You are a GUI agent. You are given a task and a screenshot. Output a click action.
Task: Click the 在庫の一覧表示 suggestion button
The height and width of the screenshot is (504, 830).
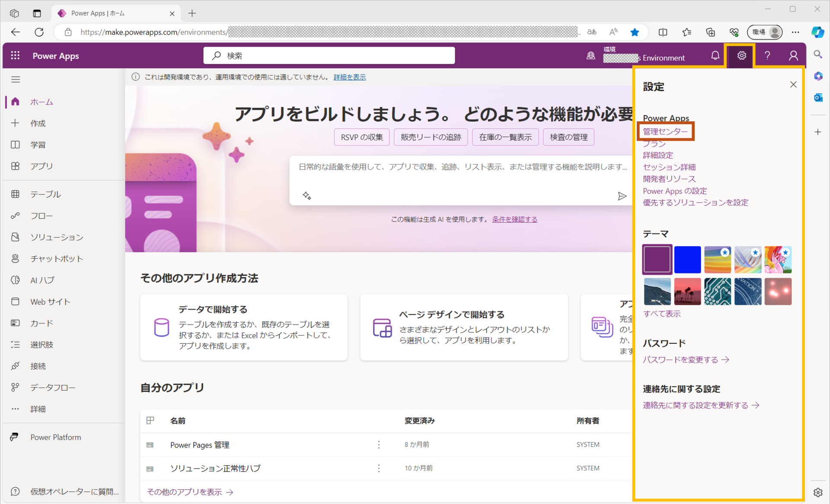[x=505, y=137]
